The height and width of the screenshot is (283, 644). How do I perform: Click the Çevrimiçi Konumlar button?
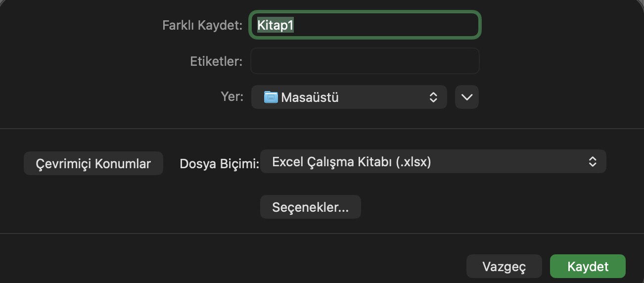(x=93, y=163)
